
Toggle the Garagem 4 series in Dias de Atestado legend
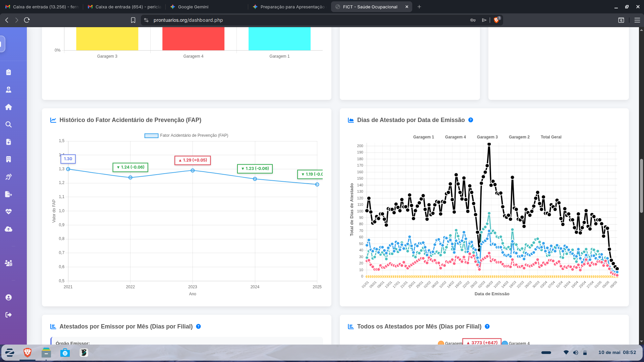(455, 137)
